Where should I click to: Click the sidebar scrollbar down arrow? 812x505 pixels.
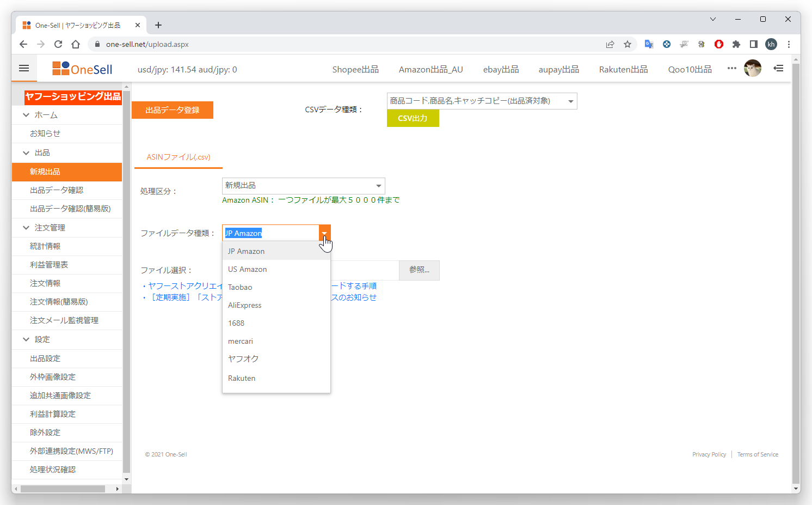tap(127, 478)
